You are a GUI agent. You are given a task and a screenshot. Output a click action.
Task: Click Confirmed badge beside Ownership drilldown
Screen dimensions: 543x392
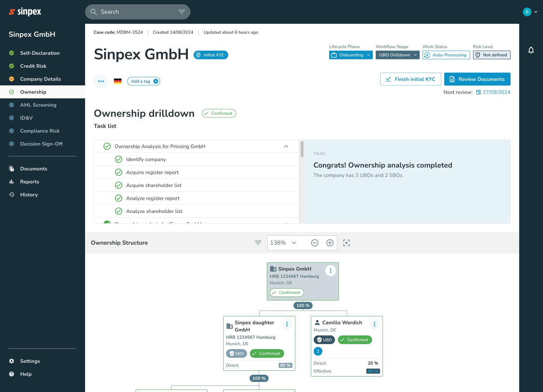[x=219, y=113]
